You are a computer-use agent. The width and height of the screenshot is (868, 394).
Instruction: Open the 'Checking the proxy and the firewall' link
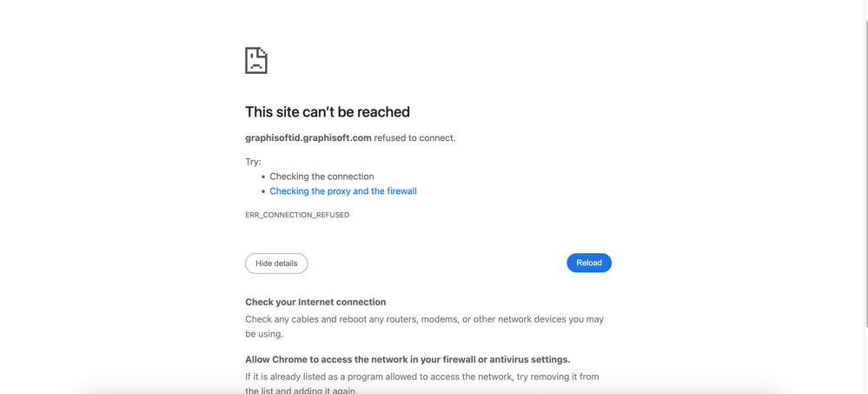point(342,191)
